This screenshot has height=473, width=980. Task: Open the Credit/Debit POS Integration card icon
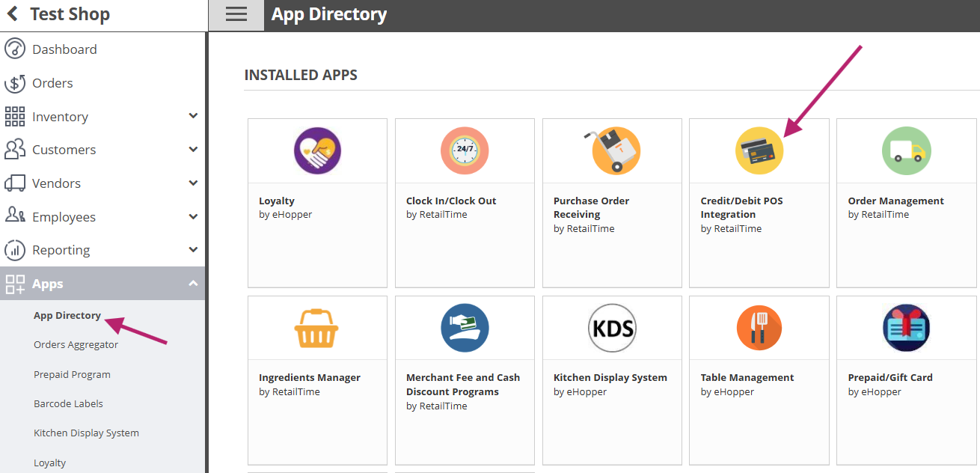pyautogui.click(x=759, y=150)
